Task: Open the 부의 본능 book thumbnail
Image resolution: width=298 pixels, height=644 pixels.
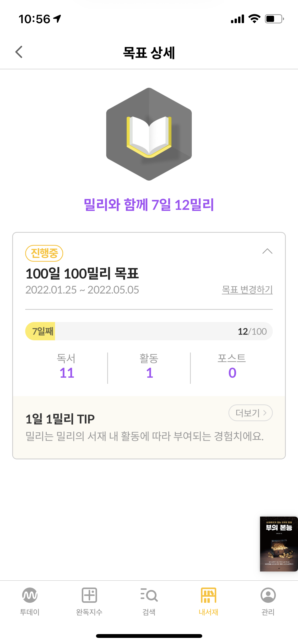Action: point(279,544)
